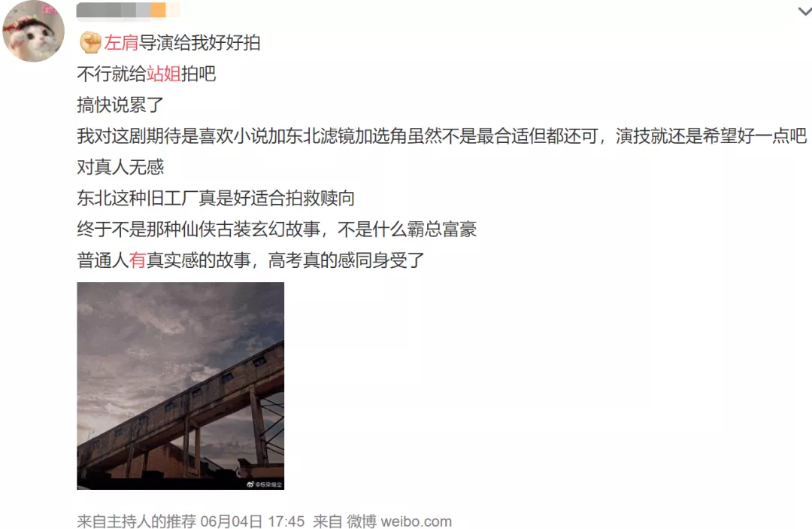812x529 pixels.
Task: Expand the post options chevron menu
Action: point(805,11)
